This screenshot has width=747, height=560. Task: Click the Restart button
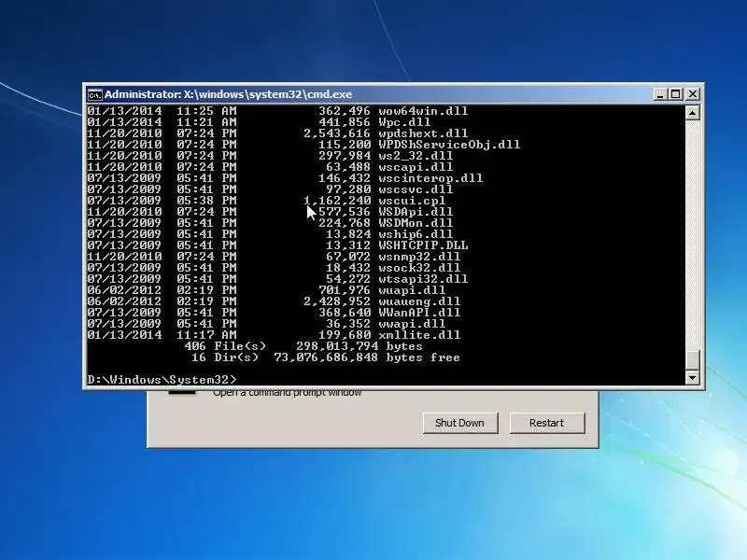[546, 423]
